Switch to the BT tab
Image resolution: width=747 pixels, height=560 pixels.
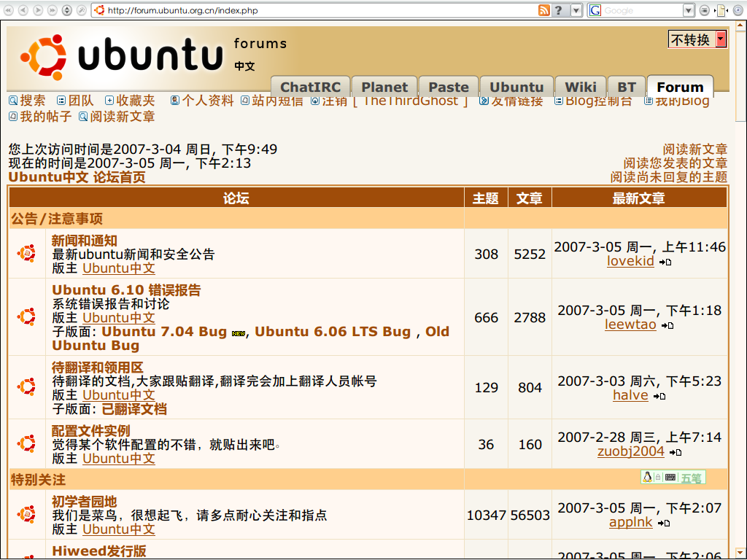(627, 87)
